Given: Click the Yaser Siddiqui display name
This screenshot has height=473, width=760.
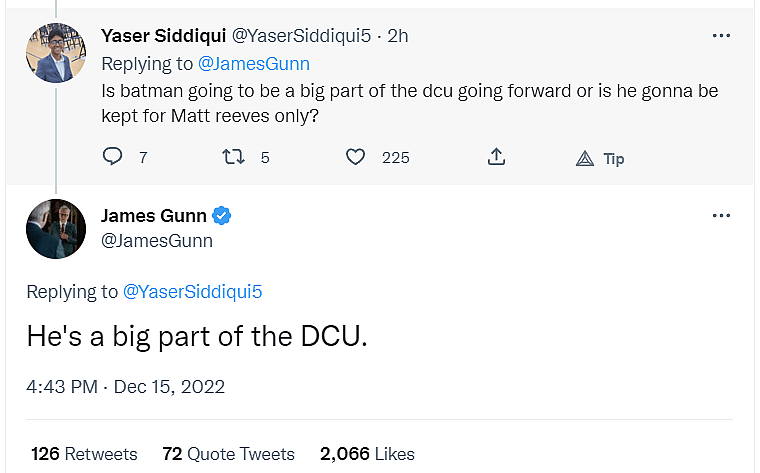Looking at the screenshot, I should click(x=163, y=36).
